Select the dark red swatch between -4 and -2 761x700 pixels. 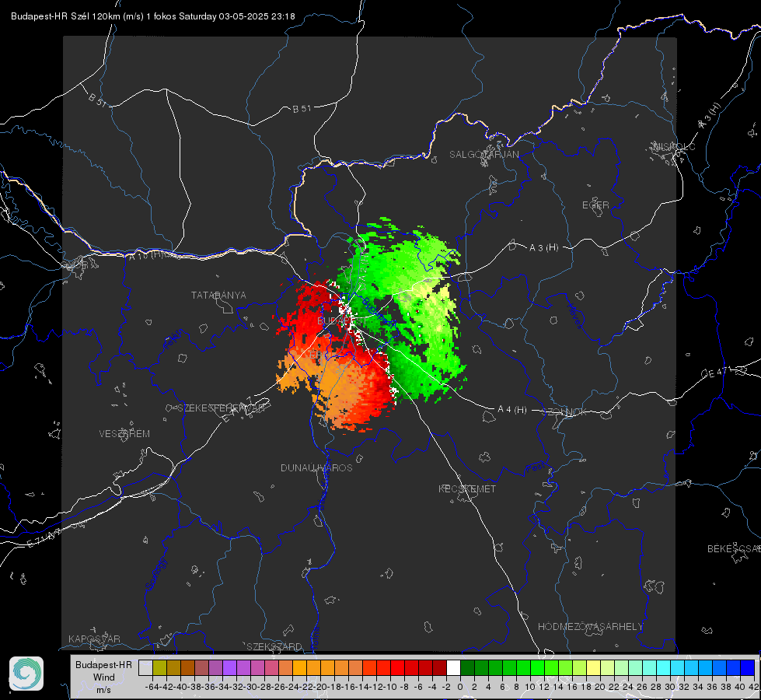click(x=439, y=667)
